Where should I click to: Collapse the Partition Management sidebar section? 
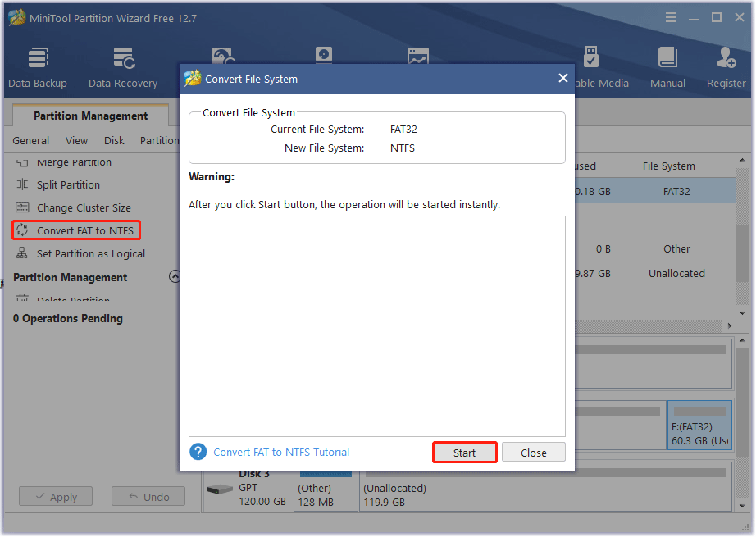tap(175, 276)
